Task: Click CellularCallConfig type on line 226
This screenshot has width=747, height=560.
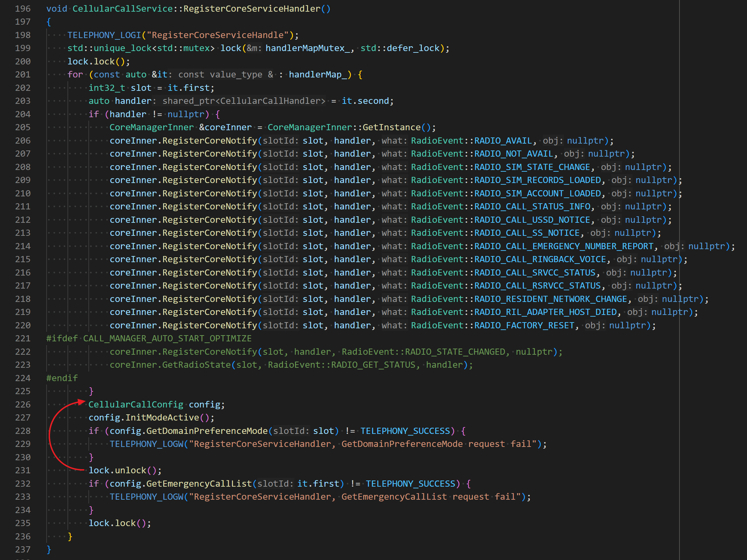Action: click(x=136, y=404)
